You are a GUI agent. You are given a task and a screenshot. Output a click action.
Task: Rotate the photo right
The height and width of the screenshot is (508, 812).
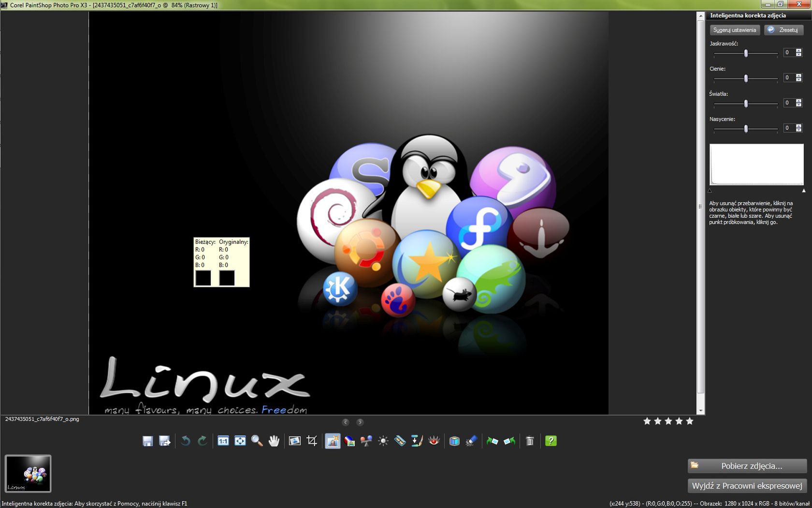(x=509, y=441)
